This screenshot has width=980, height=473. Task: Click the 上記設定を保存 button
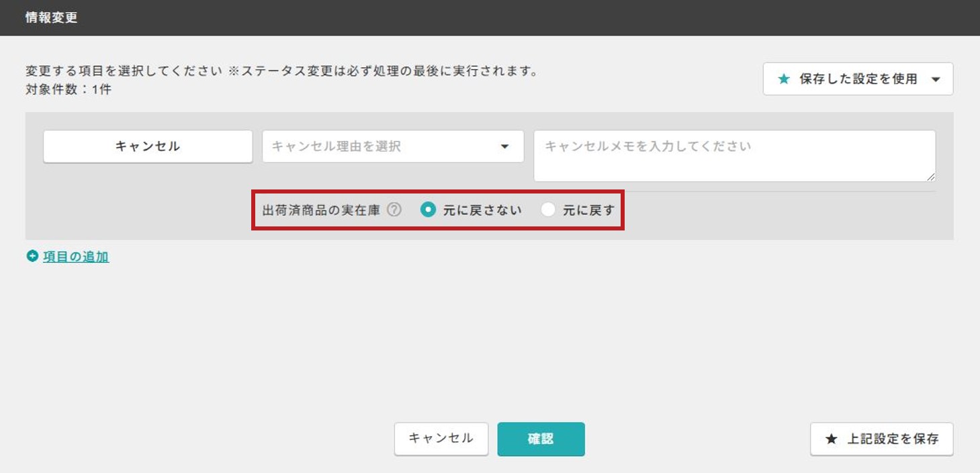(881, 439)
